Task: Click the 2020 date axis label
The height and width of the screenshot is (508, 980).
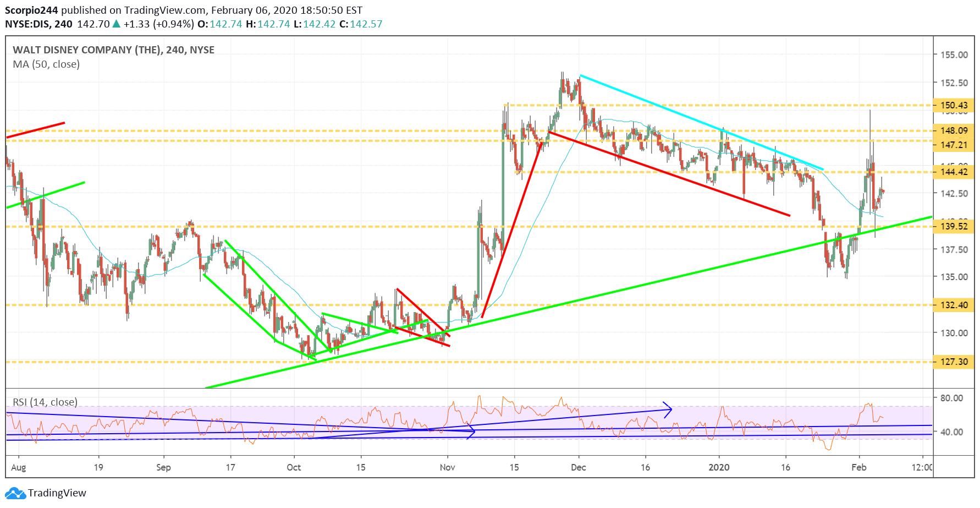Action: [719, 467]
